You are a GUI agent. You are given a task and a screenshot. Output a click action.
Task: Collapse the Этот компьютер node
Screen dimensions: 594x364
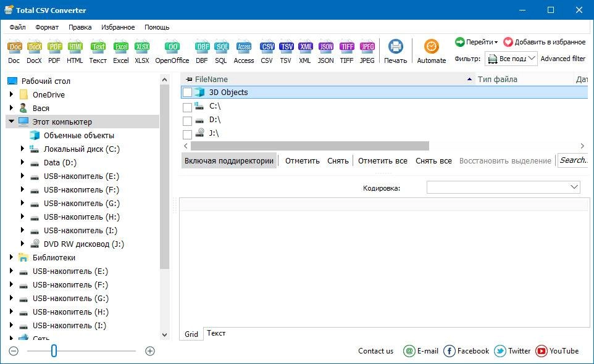click(11, 122)
